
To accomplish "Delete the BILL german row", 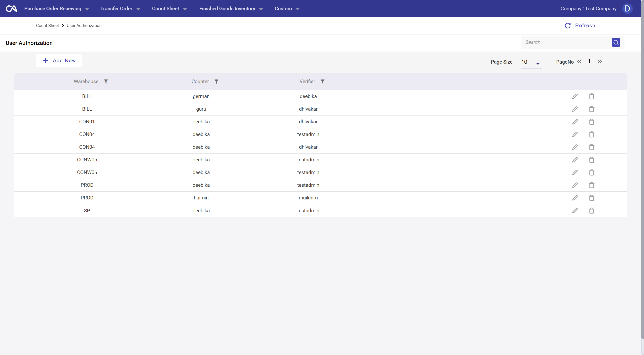I will (x=591, y=97).
